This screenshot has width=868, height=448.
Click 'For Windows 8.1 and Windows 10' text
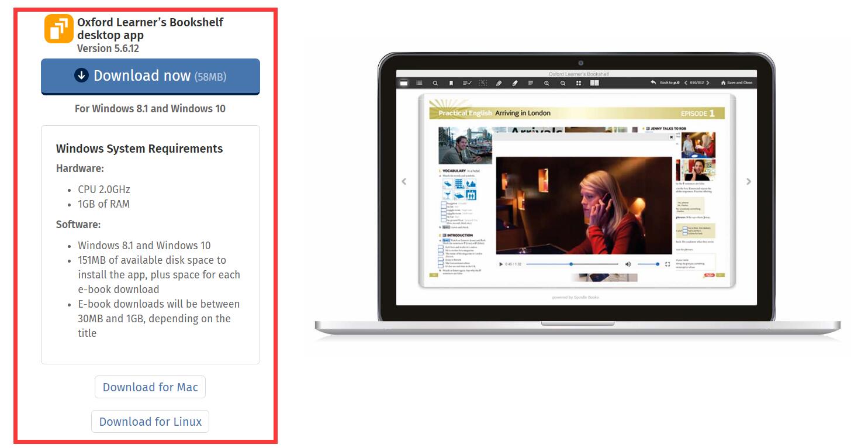tap(150, 109)
